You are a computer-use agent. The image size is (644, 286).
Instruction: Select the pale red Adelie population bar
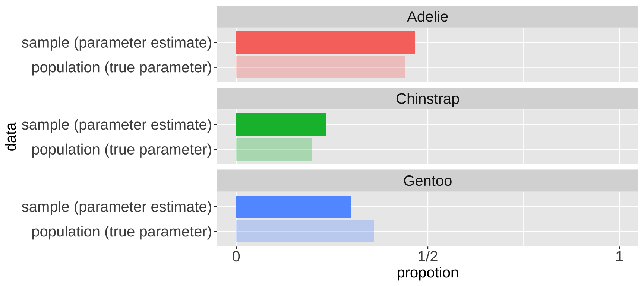pos(321,67)
